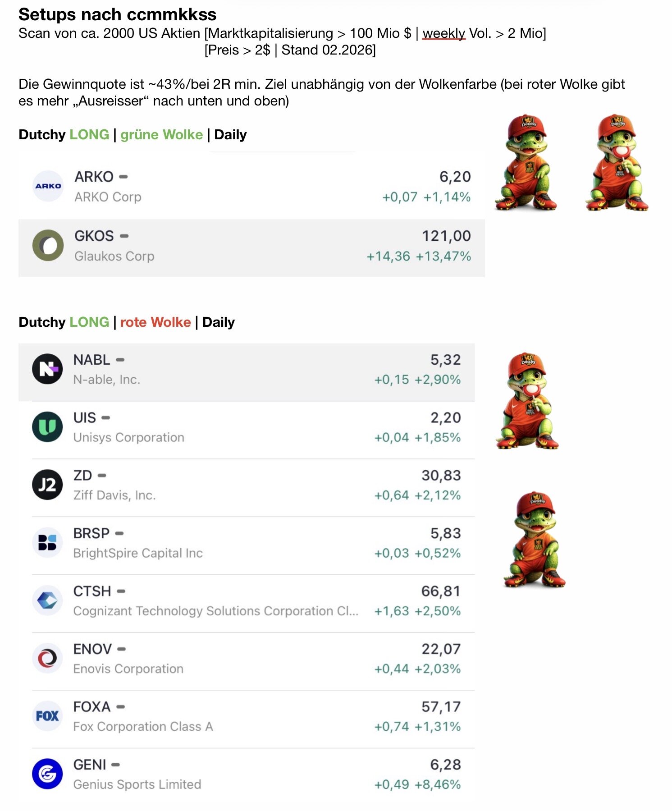
Task: Click the dash marker beside FOXA
Action: click(x=120, y=707)
